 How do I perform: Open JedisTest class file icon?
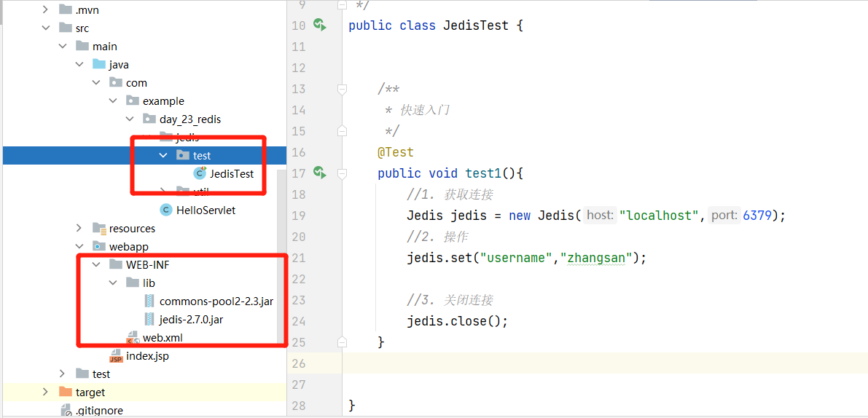(x=199, y=173)
